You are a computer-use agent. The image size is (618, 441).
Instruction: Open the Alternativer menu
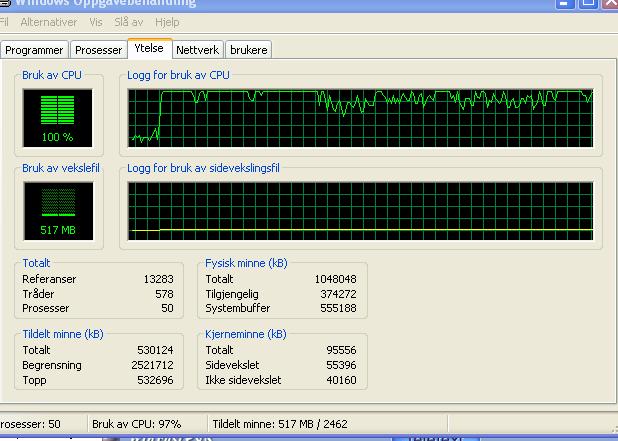click(x=49, y=22)
